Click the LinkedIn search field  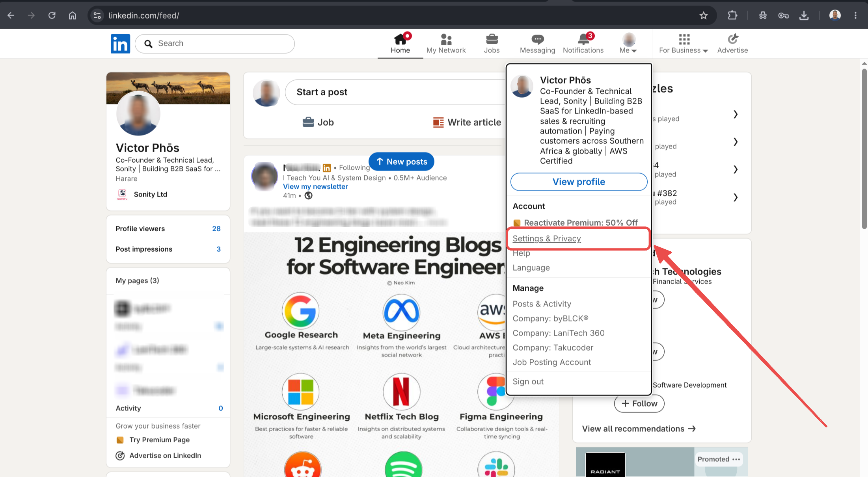[x=215, y=43]
